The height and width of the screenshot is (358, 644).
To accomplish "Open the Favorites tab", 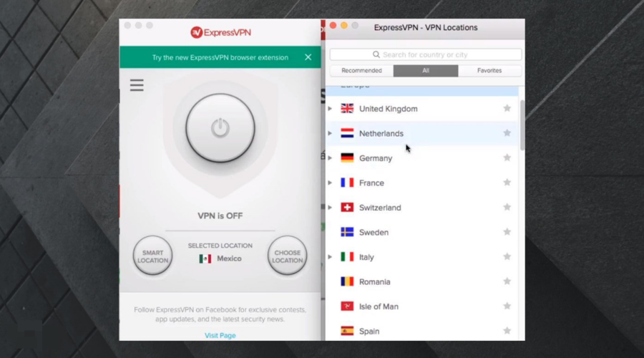I will tap(489, 71).
